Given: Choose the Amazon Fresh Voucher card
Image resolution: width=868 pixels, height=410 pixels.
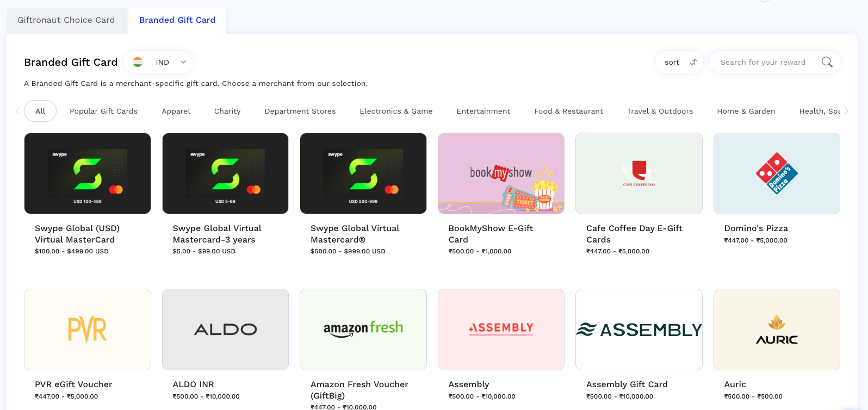Looking at the screenshot, I should click(363, 330).
